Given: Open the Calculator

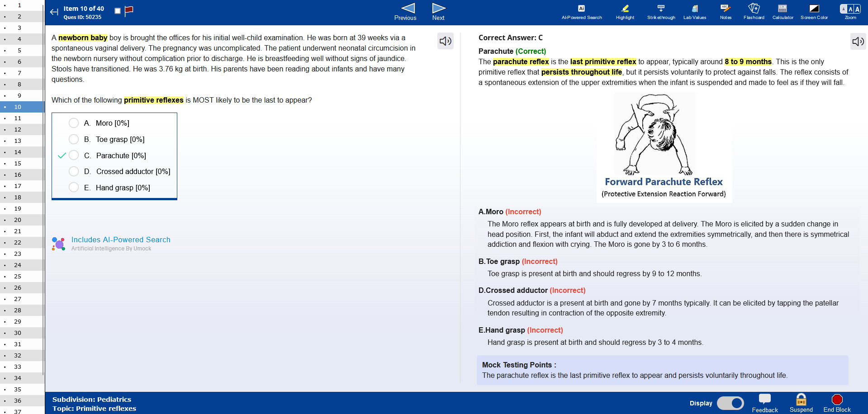Looking at the screenshot, I should [x=783, y=12].
